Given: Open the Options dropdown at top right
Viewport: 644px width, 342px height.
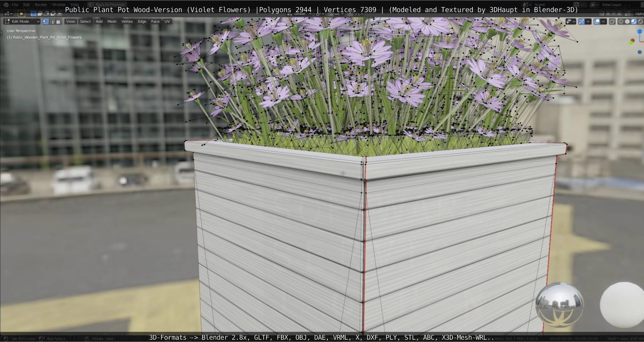Looking at the screenshot, I should (639, 14).
